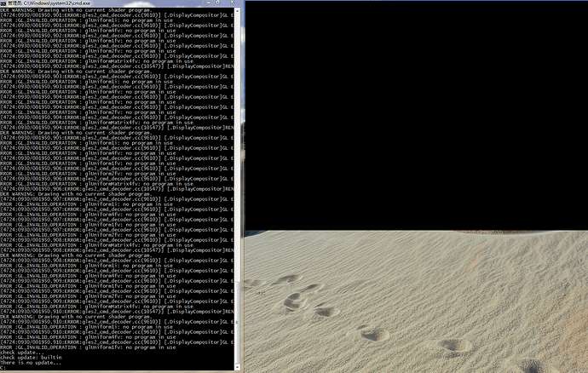The image size is (588, 373).
Task: Close the cmd.exe console window
Action: point(232,3)
